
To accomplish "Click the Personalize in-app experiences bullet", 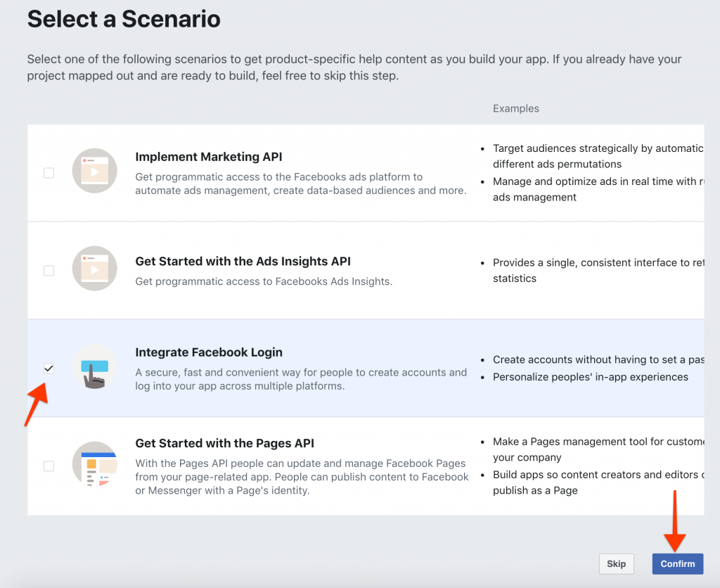I will point(589,376).
